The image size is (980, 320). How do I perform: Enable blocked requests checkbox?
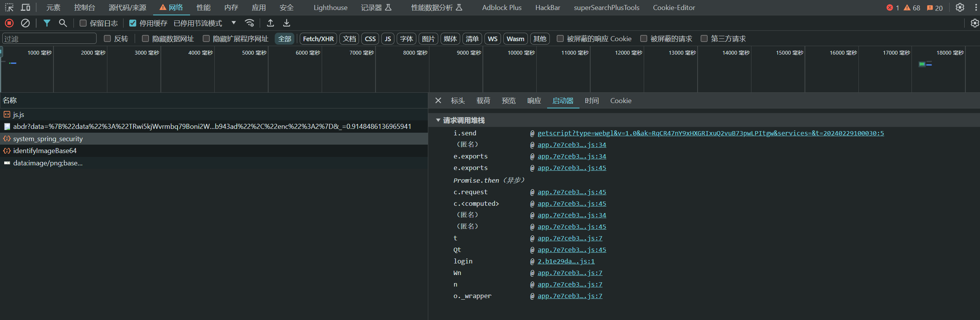644,38
